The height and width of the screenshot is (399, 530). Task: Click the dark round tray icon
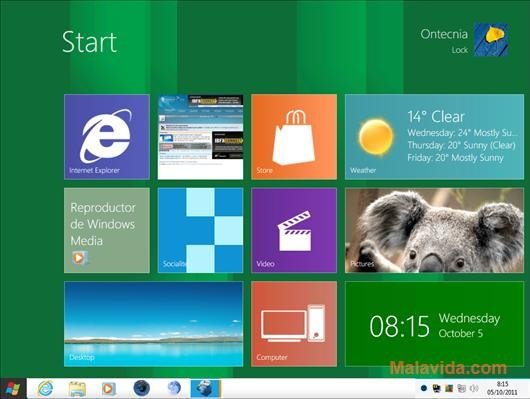pos(424,388)
